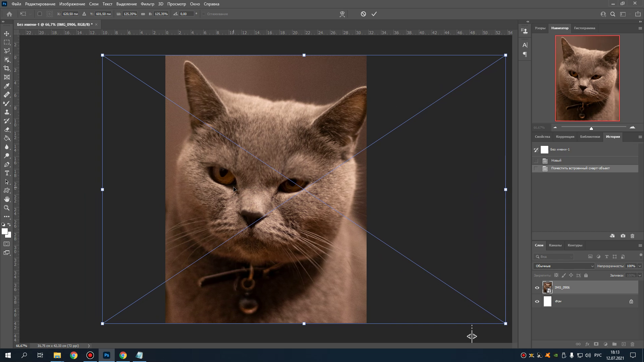The height and width of the screenshot is (362, 644).
Task: Expand the Непрозрачность opacity dropdown arrow
Action: pos(640,266)
